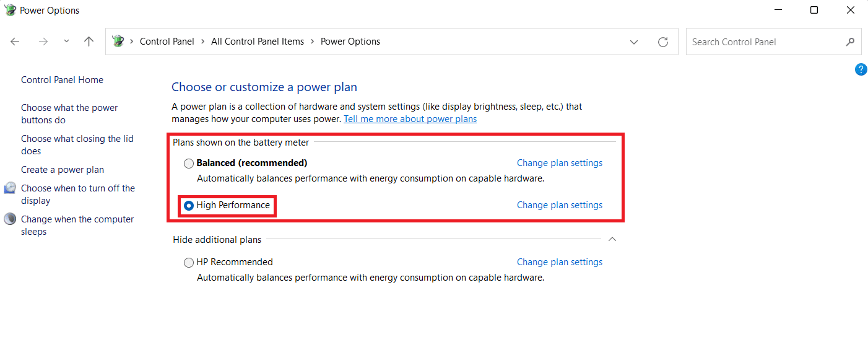The image size is (868, 342).
Task: Click the blue Help question mark icon
Action: click(x=861, y=69)
